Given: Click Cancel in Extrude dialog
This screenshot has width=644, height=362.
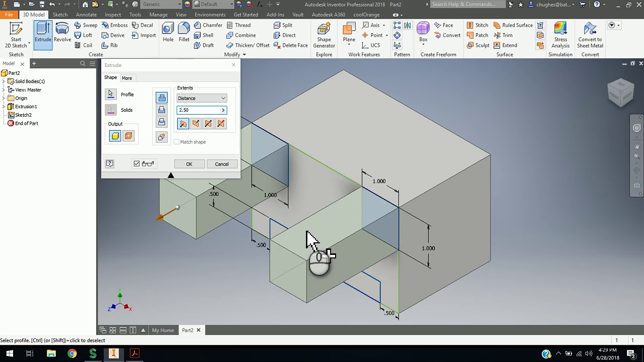Looking at the screenshot, I should point(222,164).
